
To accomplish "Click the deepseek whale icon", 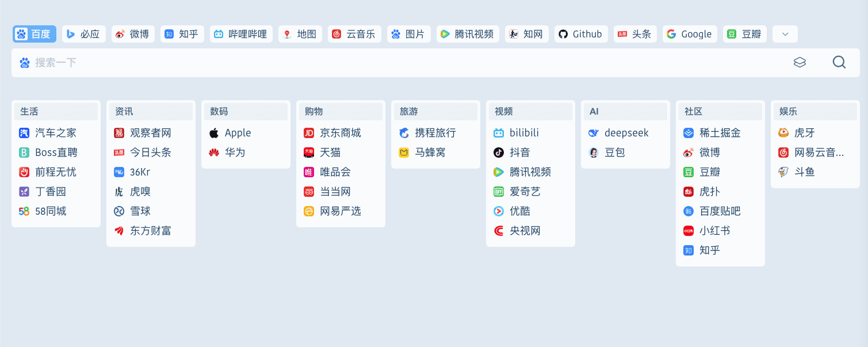I will point(594,133).
